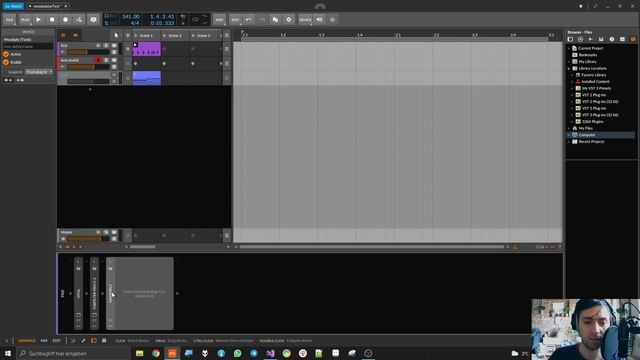The height and width of the screenshot is (360, 640).
Task: Select Bookmarks in the browser
Action: point(588,55)
